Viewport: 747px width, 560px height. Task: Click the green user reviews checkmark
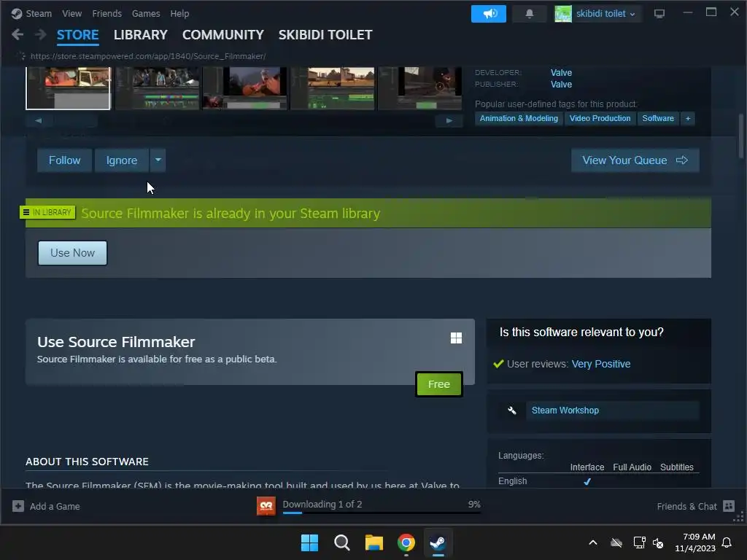[x=499, y=364]
